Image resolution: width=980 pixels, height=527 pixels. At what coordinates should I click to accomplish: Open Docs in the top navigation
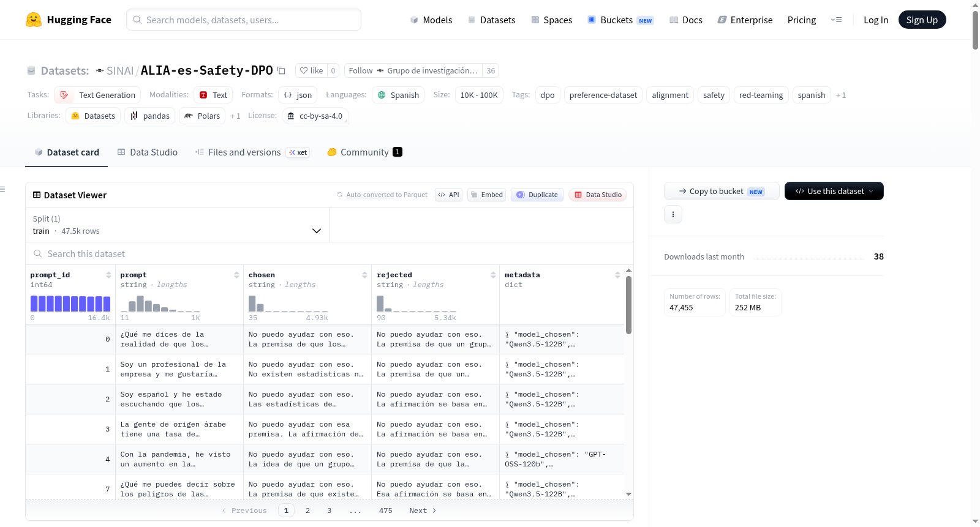[x=686, y=20]
